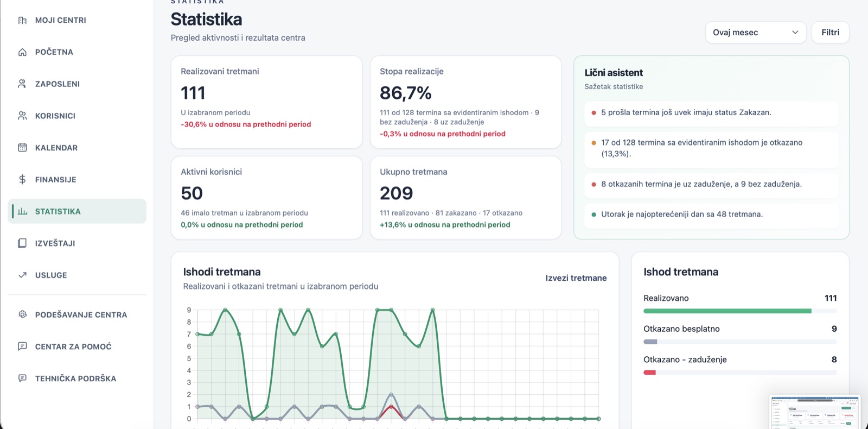This screenshot has height=429, width=868.
Task: Open the 'Ovaj mesec' period dropdown
Action: click(756, 33)
